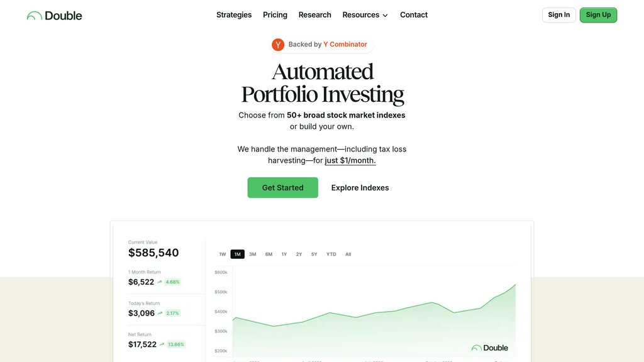The height and width of the screenshot is (362, 644).
Task: Open the Strategies menu item
Action: [x=234, y=15]
